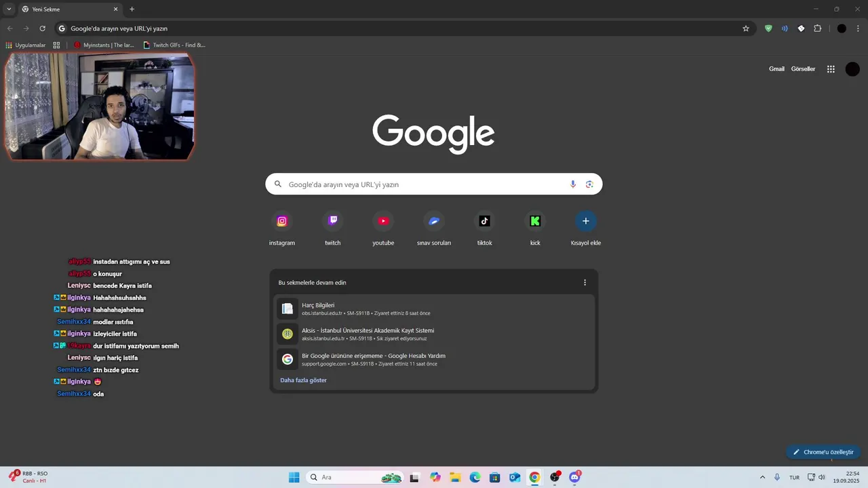
Task: Click the webcam overlay thumbnail
Action: tap(100, 106)
